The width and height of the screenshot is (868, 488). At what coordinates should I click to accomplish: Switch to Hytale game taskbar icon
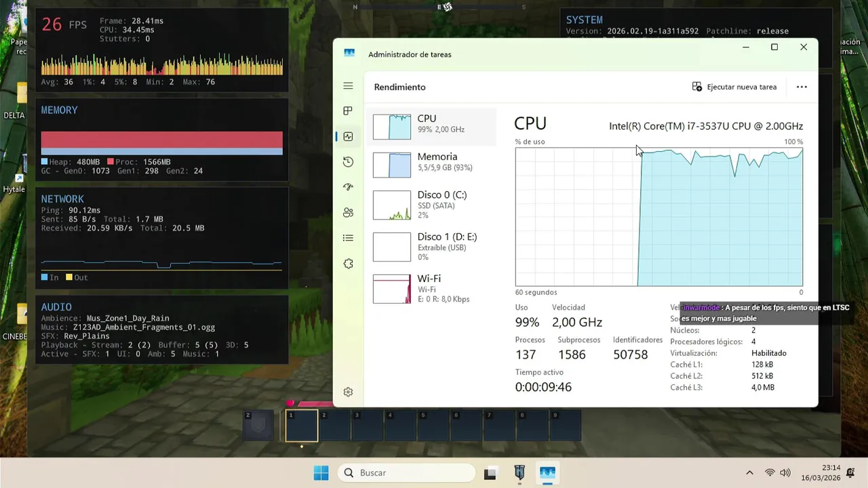[519, 473]
